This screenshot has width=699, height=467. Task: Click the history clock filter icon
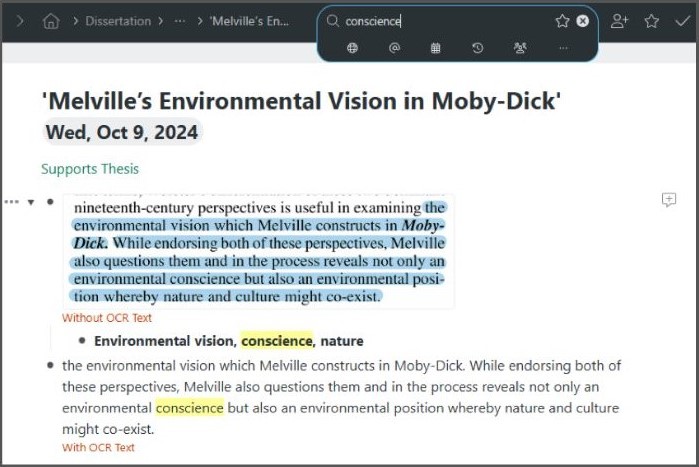click(x=478, y=48)
